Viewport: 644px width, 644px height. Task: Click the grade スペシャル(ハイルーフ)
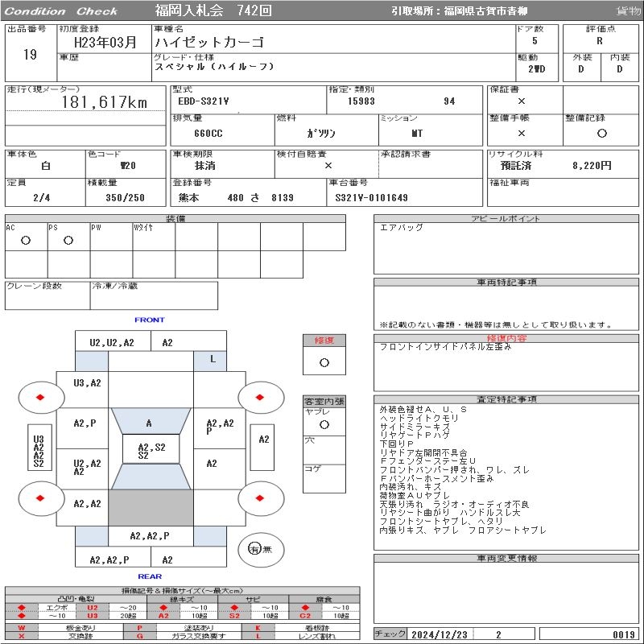(x=214, y=67)
